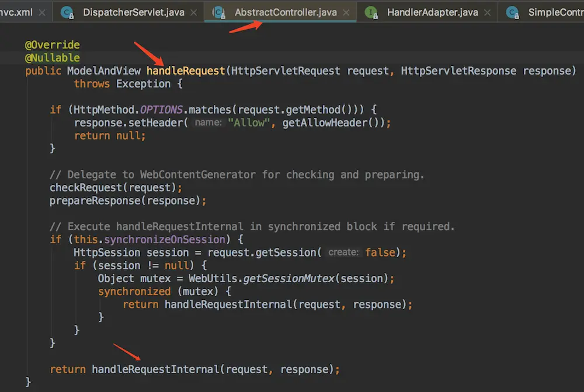
Task: Switch to the HandlerAdapter.java tab
Action: pyautogui.click(x=432, y=12)
